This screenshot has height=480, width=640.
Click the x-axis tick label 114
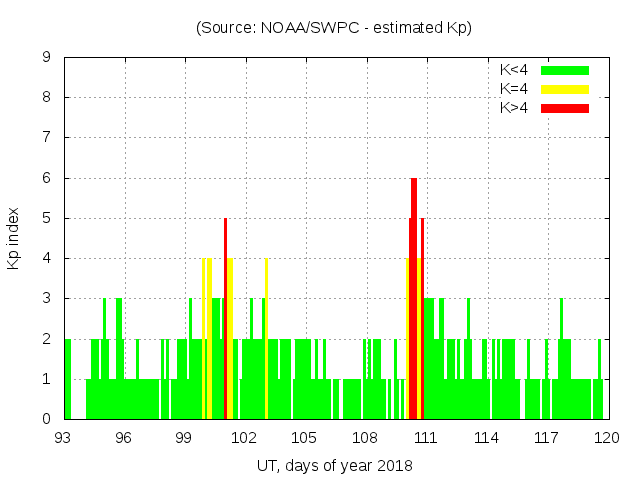pyautogui.click(x=486, y=438)
